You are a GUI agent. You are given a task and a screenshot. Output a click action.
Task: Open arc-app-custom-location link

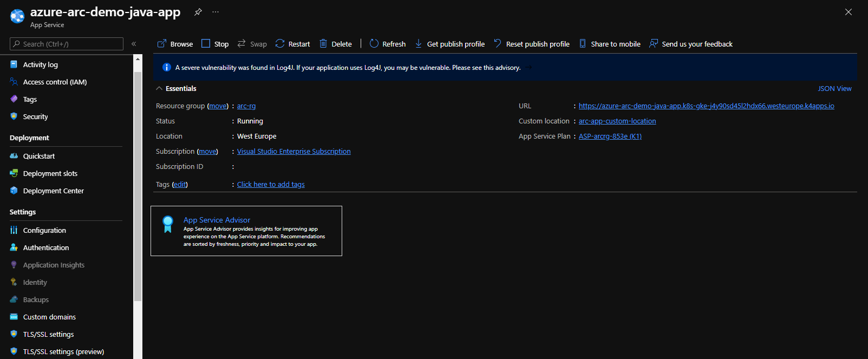[x=617, y=121]
